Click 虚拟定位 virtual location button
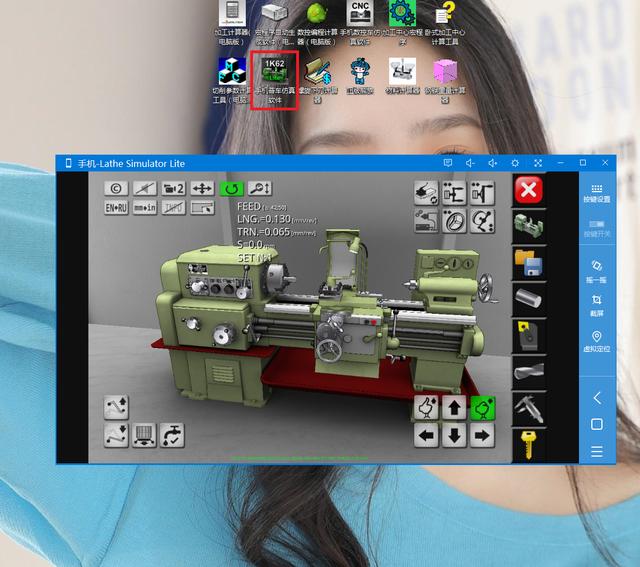 click(597, 343)
